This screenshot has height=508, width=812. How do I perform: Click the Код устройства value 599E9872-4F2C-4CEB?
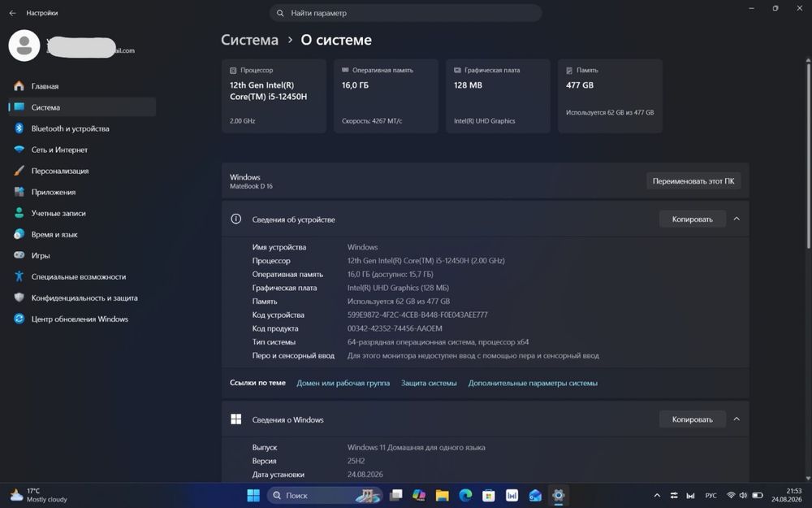(x=417, y=315)
